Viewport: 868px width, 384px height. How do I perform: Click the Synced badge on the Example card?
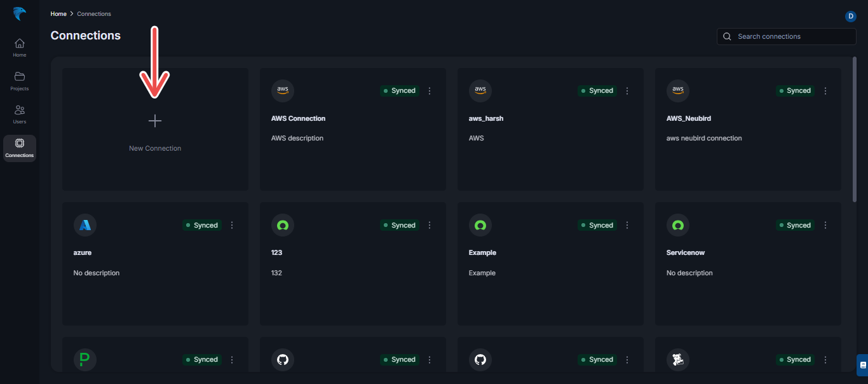point(597,225)
